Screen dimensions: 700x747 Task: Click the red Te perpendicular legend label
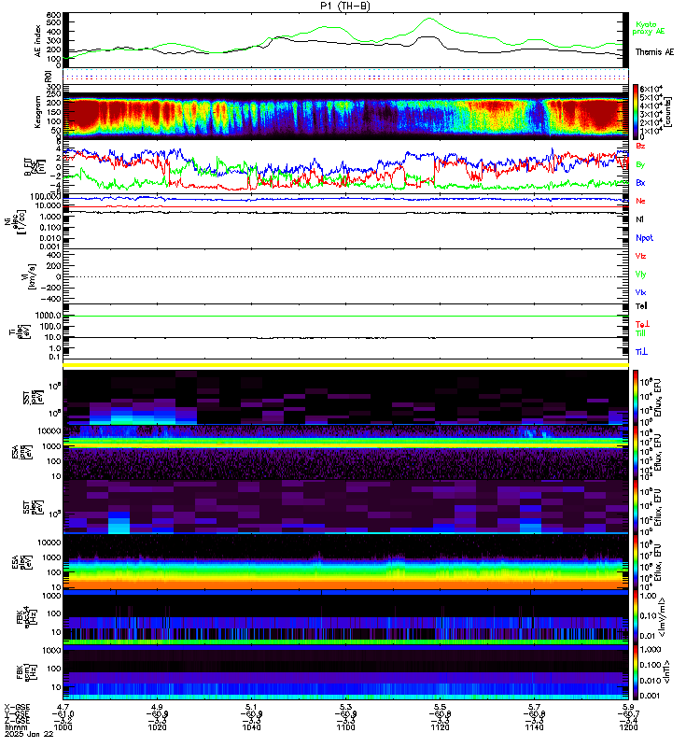tap(642, 324)
